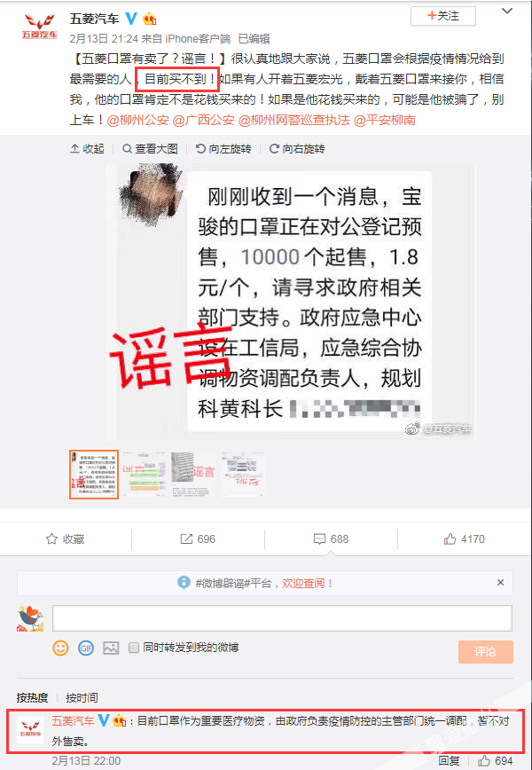The height and width of the screenshot is (770, 532).
Task: Click the image upload icon under comment box
Action: [111, 648]
